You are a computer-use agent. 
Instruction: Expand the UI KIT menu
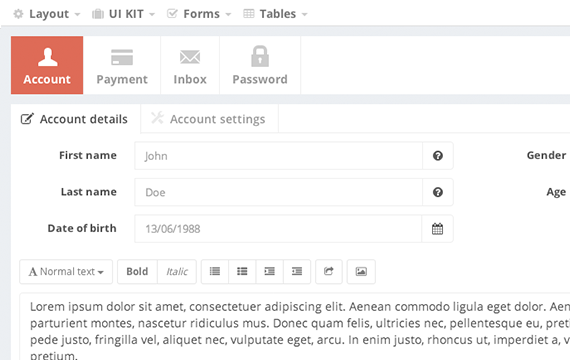(x=124, y=14)
